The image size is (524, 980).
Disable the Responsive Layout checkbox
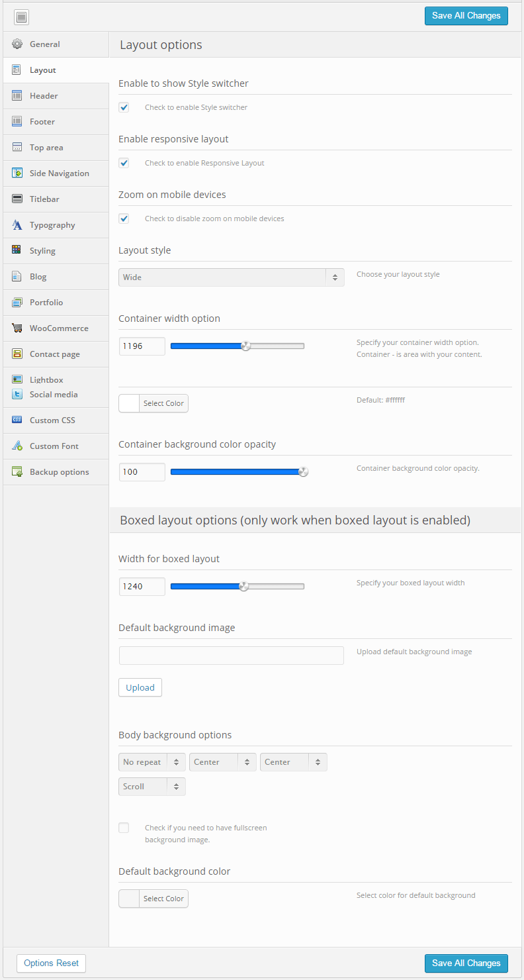click(x=124, y=163)
